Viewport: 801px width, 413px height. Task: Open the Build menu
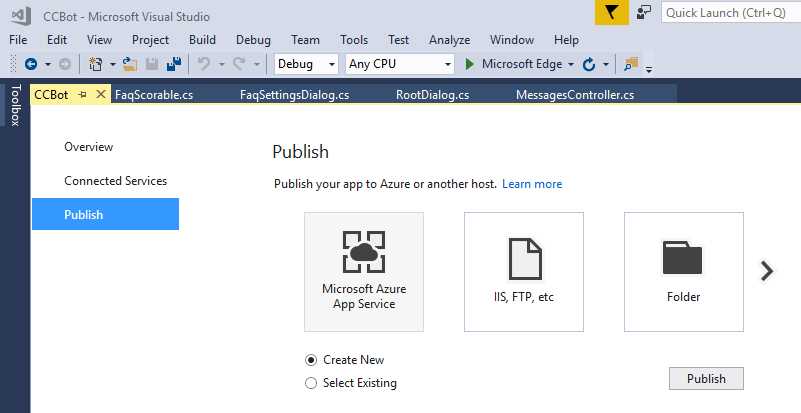(x=202, y=40)
